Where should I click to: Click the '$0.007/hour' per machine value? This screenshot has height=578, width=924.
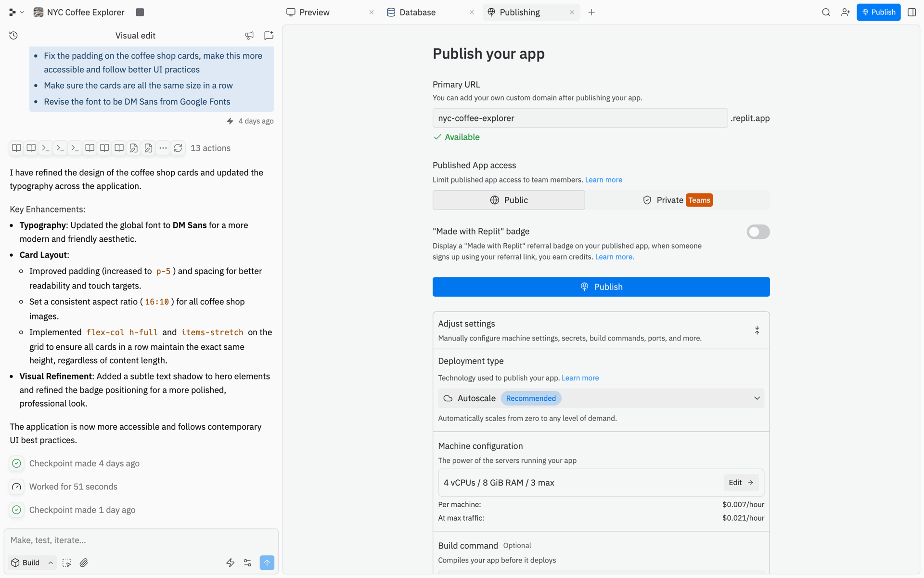(x=743, y=505)
